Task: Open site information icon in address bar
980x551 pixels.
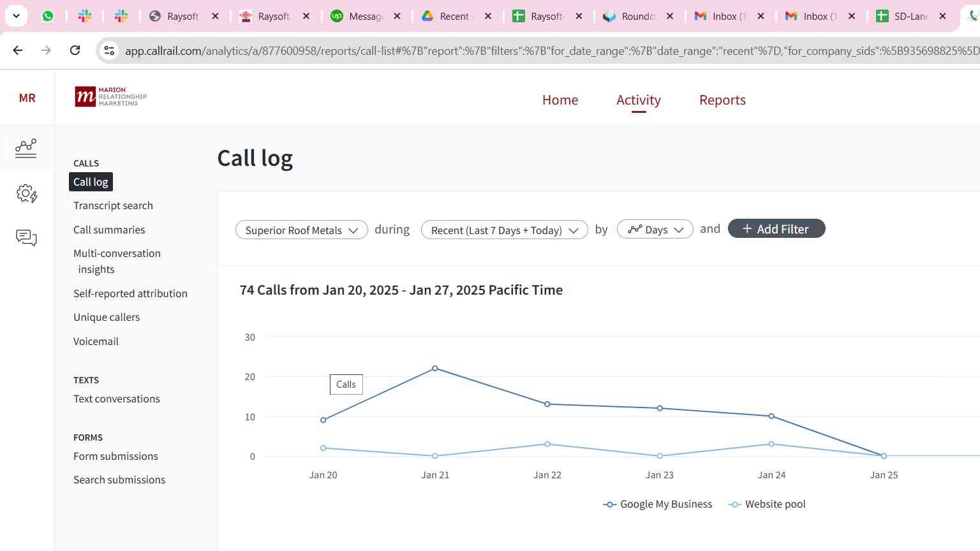Action: click(109, 50)
